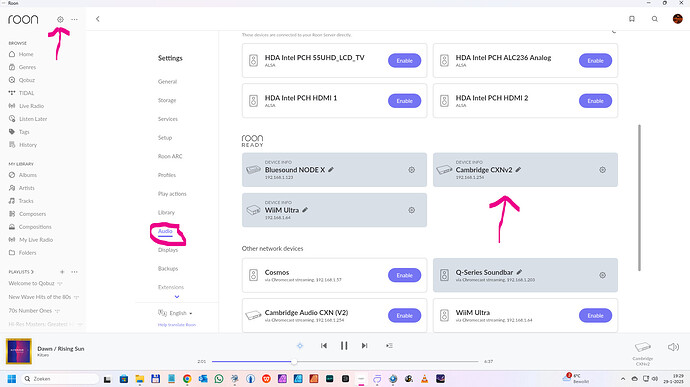Image resolution: width=690 pixels, height=387 pixels.
Task: Open the Storage settings section
Action: click(167, 100)
